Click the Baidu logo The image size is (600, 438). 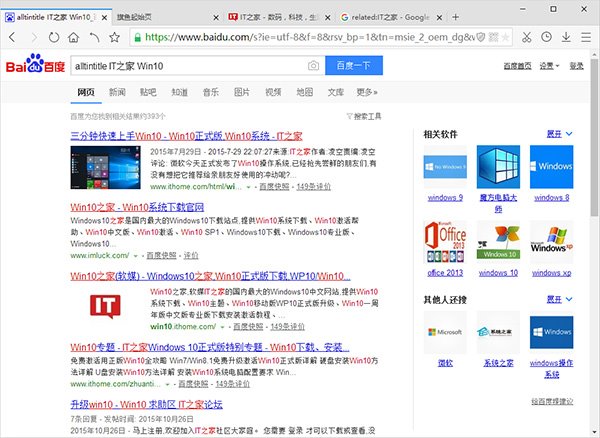click(x=34, y=65)
